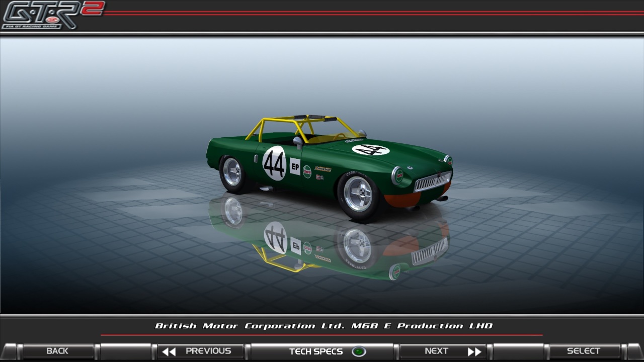Click the double left arrow icon

click(169, 351)
